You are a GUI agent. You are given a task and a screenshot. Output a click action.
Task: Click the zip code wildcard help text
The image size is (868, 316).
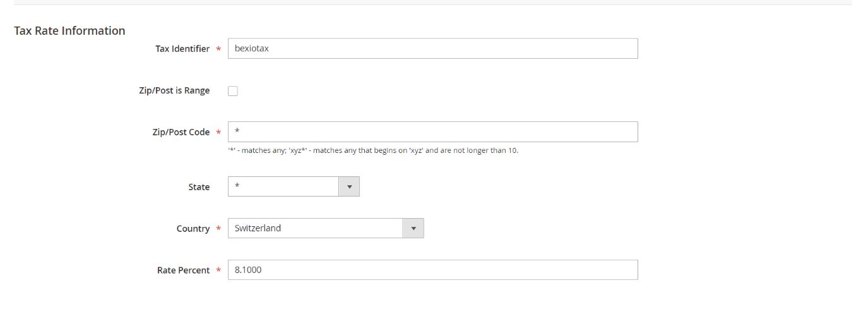(x=372, y=151)
